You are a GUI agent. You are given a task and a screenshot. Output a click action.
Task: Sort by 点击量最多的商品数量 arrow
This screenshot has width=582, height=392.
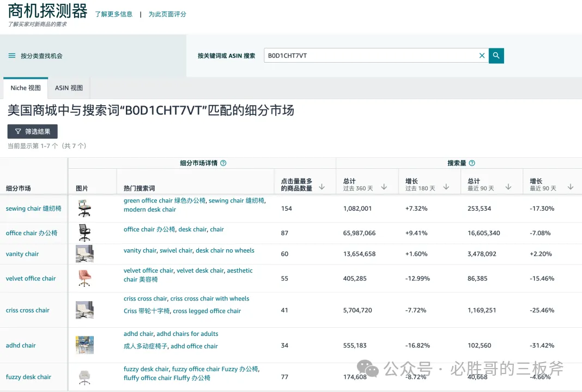tap(322, 187)
